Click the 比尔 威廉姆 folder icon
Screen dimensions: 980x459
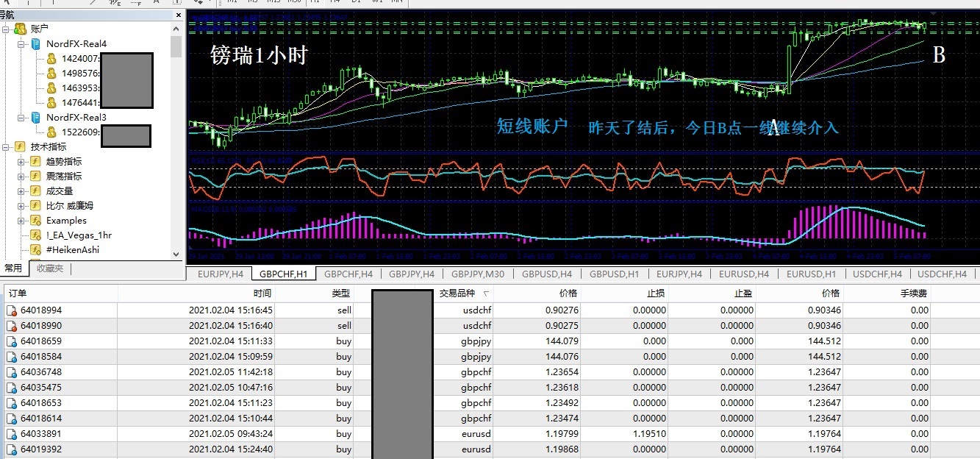pos(35,205)
